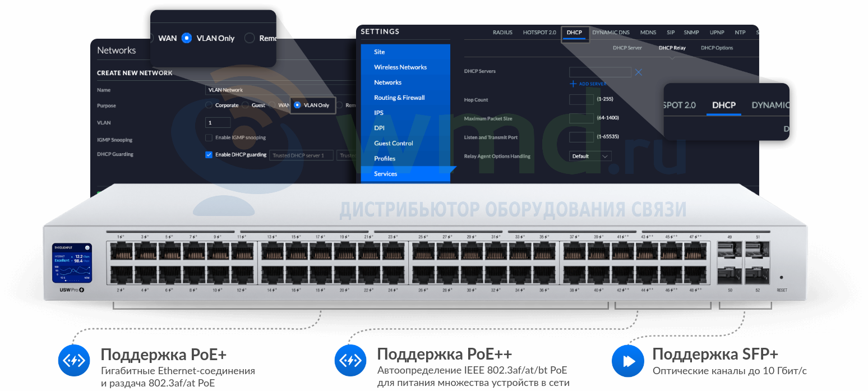Open Relay Agent Options Handling Default dropdown
The height and width of the screenshot is (391, 868).
pos(590,157)
